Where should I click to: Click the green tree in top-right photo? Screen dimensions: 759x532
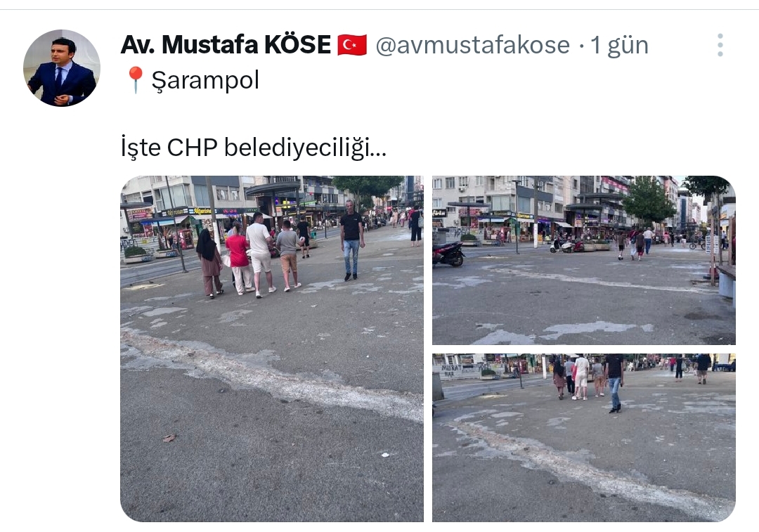click(x=649, y=200)
